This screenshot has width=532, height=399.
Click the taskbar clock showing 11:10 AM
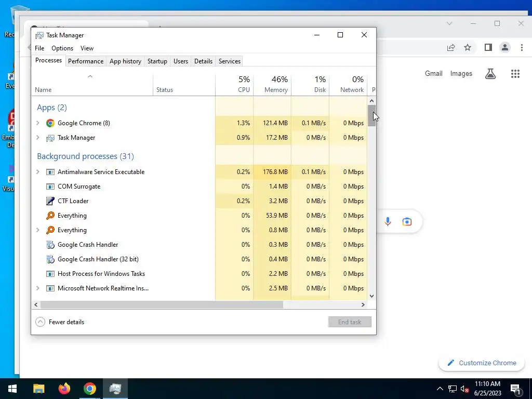pos(487,389)
